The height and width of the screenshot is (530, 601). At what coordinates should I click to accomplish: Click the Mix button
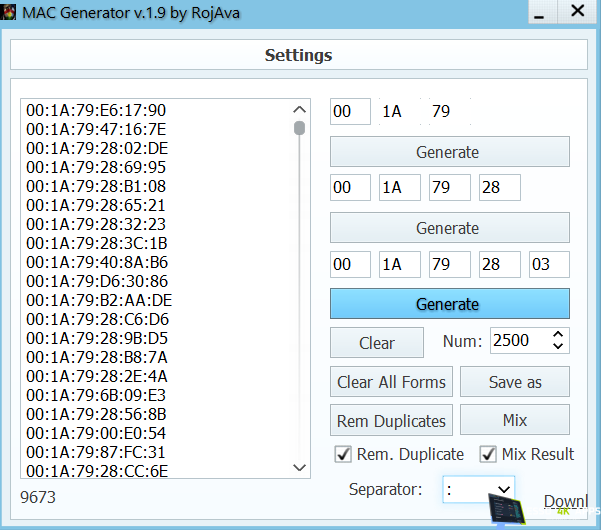point(514,420)
